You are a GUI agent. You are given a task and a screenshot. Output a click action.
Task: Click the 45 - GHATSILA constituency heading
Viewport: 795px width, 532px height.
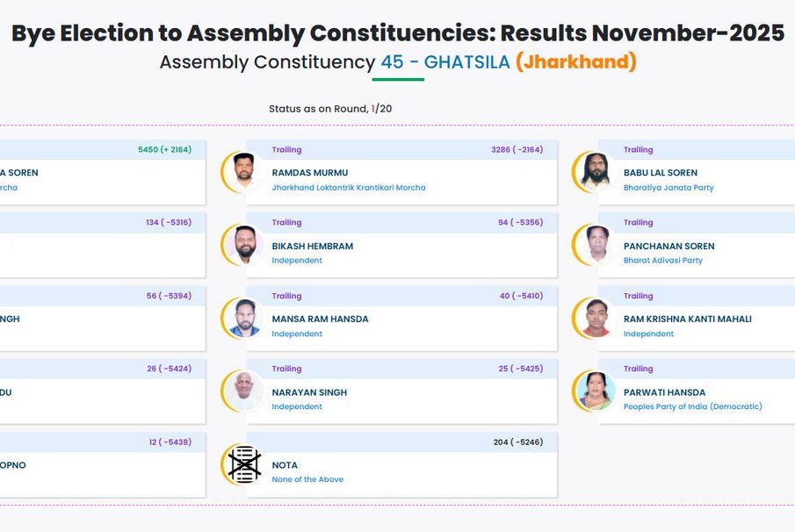[x=444, y=62]
